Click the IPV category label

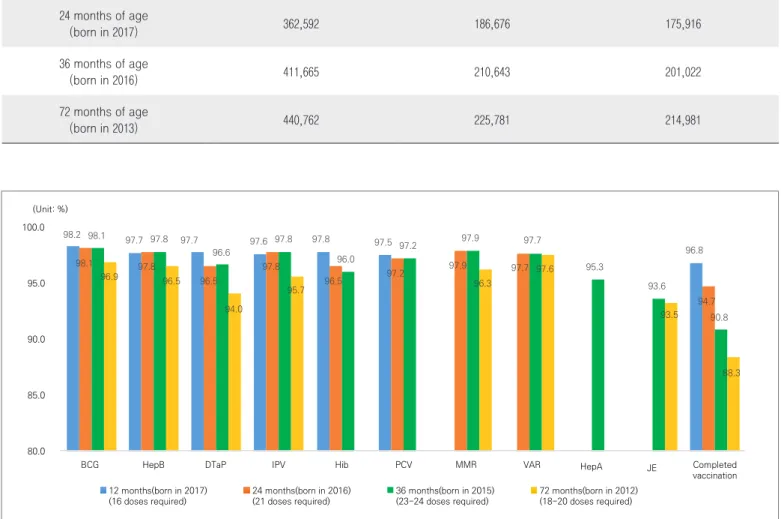tap(278, 465)
